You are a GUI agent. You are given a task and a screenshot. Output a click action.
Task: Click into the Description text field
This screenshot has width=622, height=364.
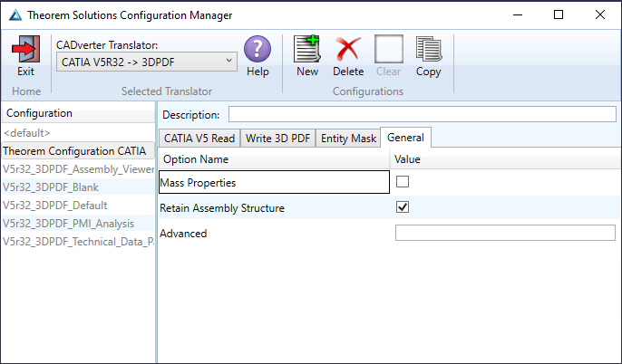click(423, 114)
